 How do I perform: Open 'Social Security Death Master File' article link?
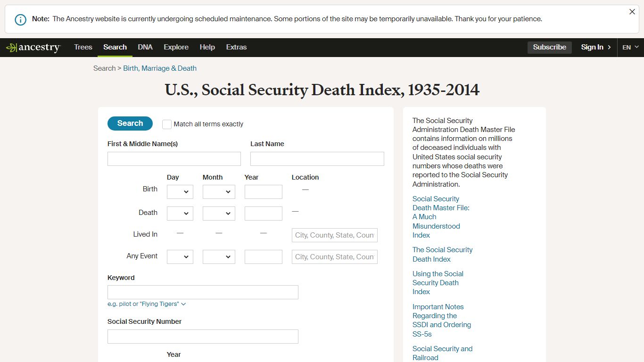click(x=441, y=217)
